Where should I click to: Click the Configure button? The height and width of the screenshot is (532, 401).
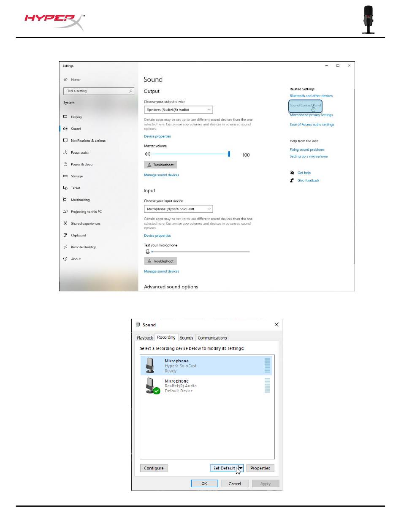[154, 468]
